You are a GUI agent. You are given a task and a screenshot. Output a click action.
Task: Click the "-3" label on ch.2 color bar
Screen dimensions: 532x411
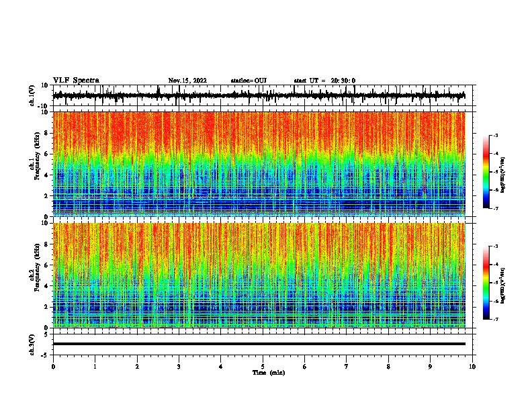pyautogui.click(x=496, y=246)
